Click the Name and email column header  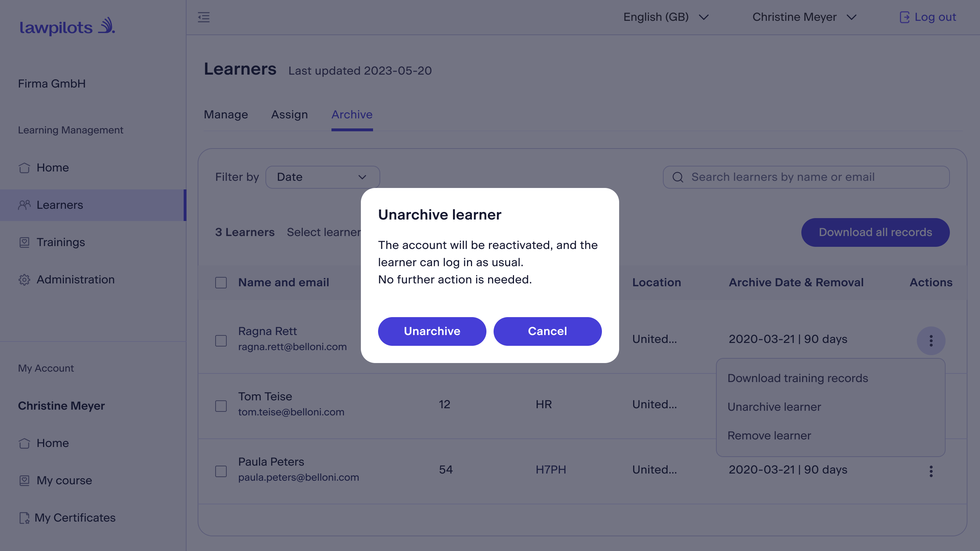[x=283, y=283]
